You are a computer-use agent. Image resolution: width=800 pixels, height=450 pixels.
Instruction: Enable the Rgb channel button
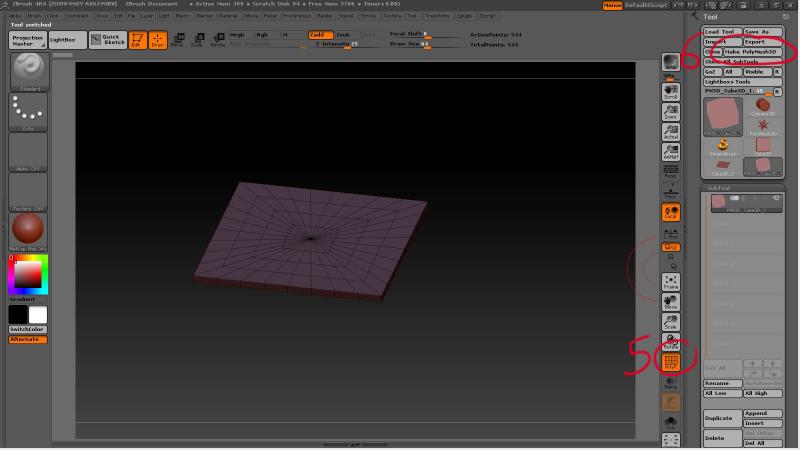(x=267, y=35)
